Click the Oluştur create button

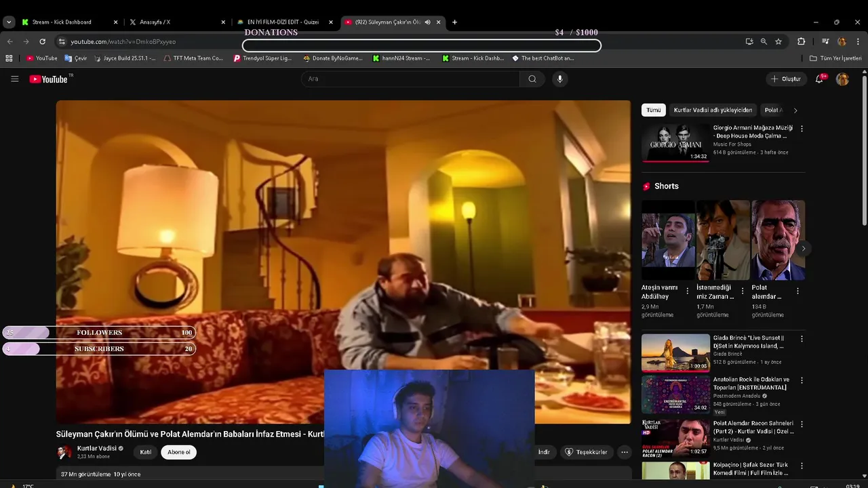[x=787, y=79]
